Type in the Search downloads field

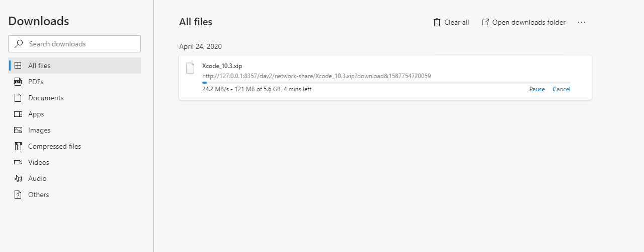(80, 44)
